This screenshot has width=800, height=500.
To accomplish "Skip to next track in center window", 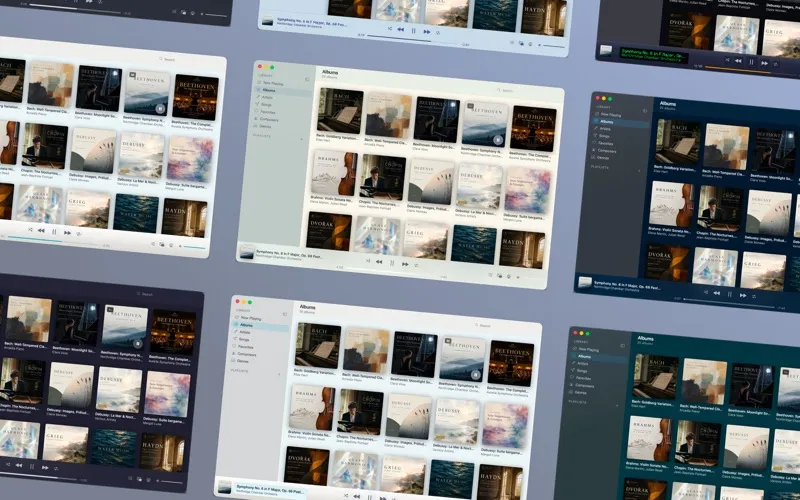I will [405, 264].
